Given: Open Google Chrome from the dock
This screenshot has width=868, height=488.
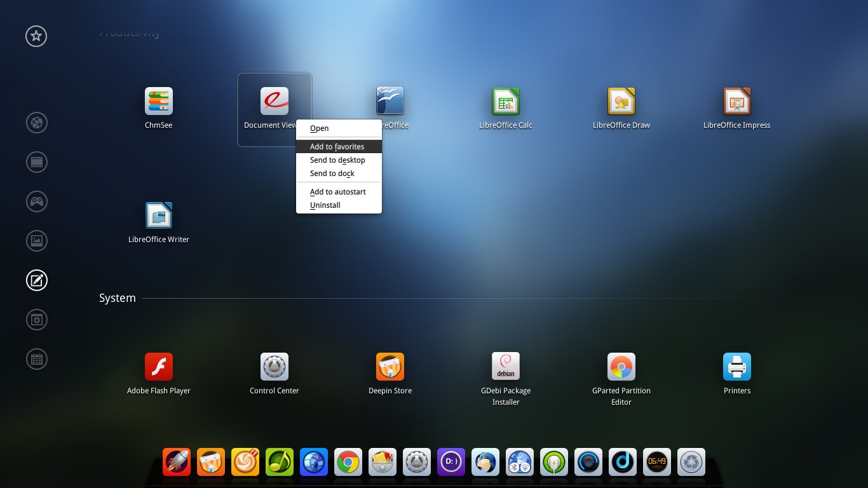Looking at the screenshot, I should coord(348,462).
